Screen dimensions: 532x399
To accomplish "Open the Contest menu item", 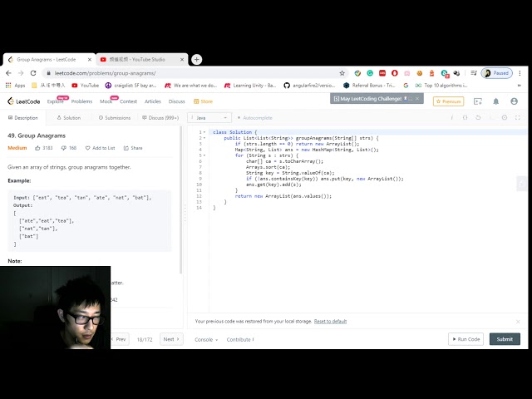I will point(128,101).
